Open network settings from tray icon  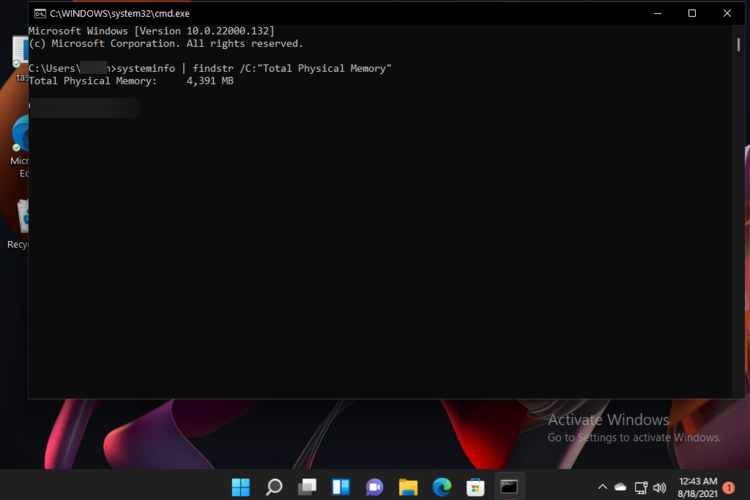click(641, 487)
